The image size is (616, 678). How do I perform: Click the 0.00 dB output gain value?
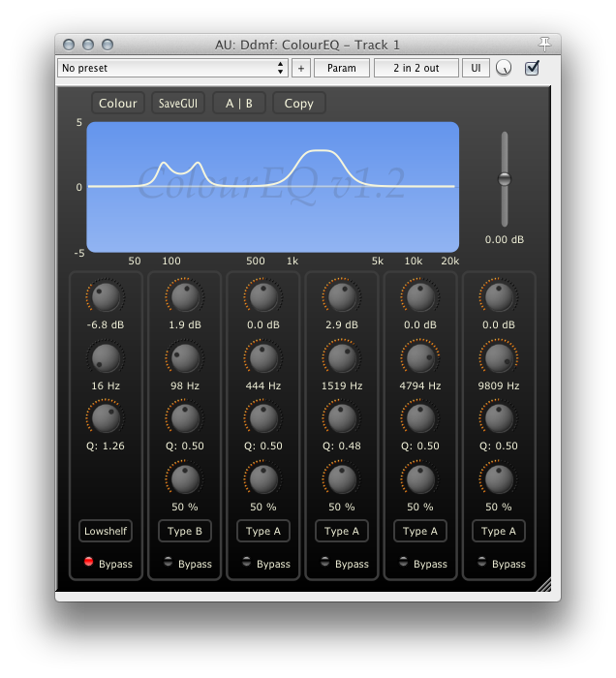504,239
